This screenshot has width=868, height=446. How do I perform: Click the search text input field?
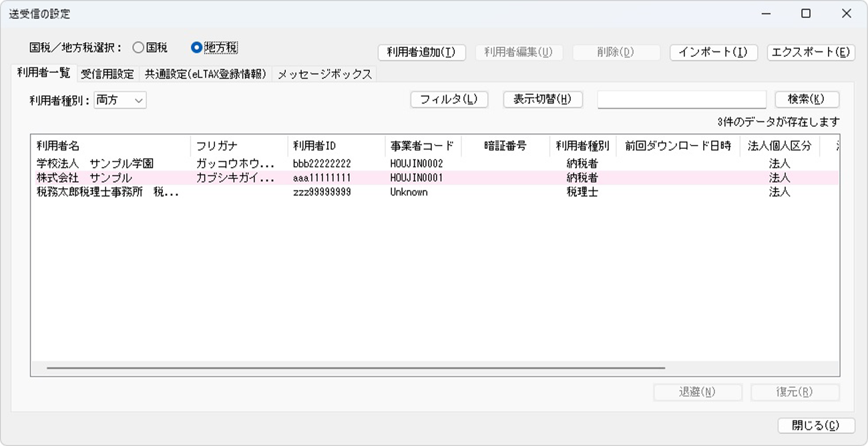[x=681, y=99]
